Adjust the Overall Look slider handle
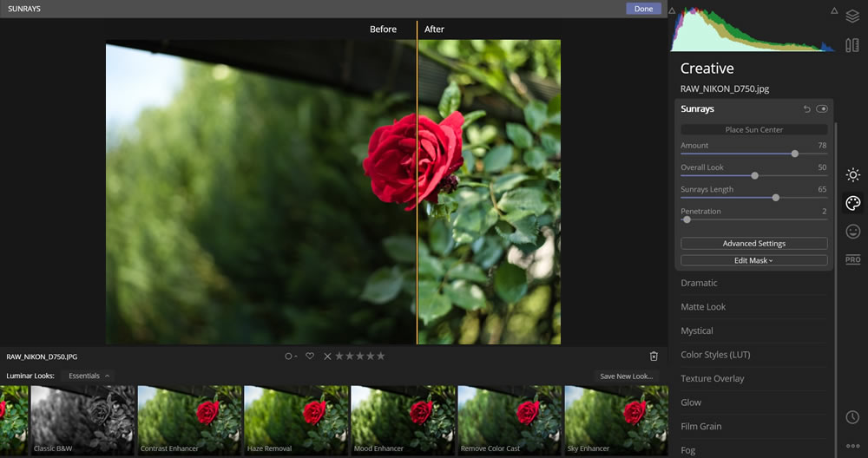 (754, 175)
